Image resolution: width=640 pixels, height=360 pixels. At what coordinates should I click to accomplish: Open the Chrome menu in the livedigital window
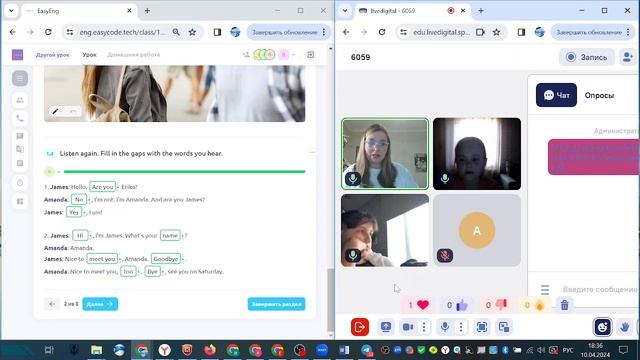point(628,32)
